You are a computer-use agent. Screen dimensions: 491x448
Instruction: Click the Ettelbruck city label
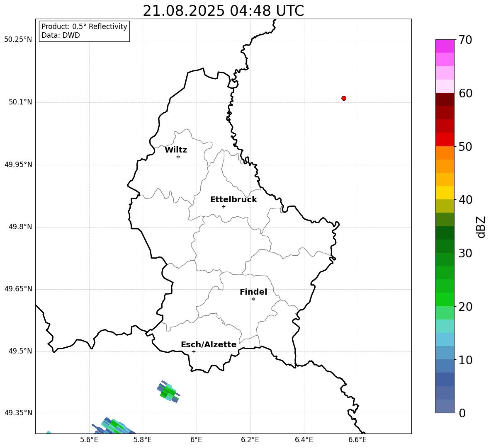(x=233, y=200)
